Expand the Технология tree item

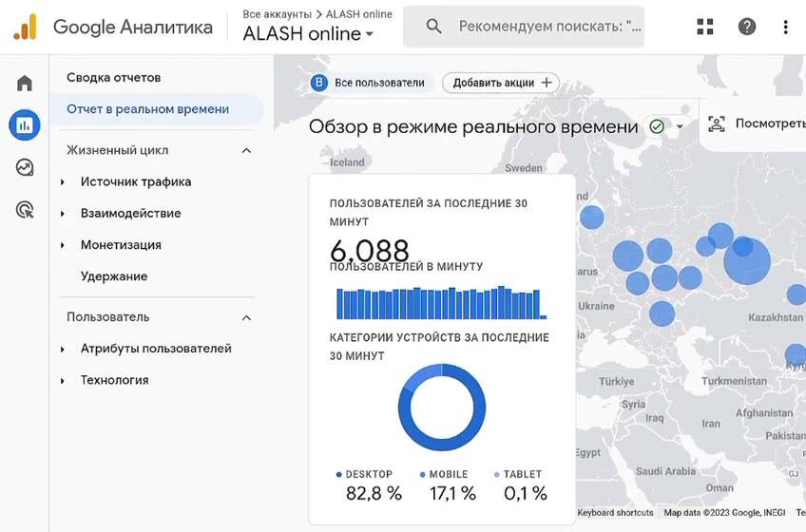(x=63, y=381)
